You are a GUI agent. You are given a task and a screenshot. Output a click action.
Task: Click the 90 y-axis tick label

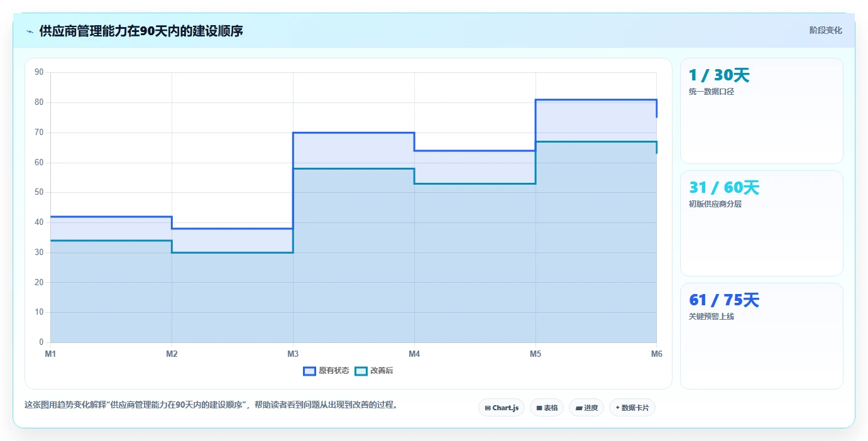(39, 72)
